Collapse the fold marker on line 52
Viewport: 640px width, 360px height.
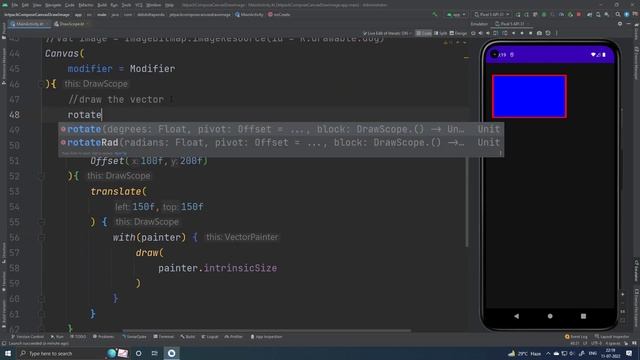[x=41, y=176]
